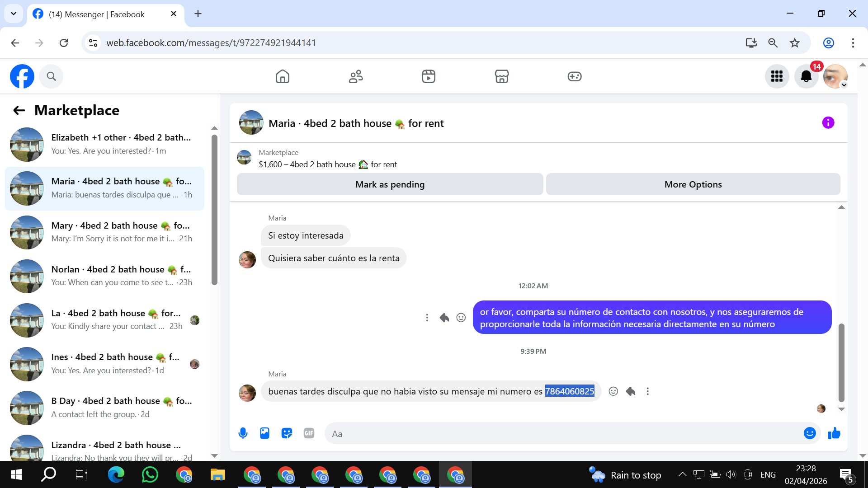This screenshot has height=488, width=868.
Task: Open the La conversation in list
Action: (x=105, y=320)
